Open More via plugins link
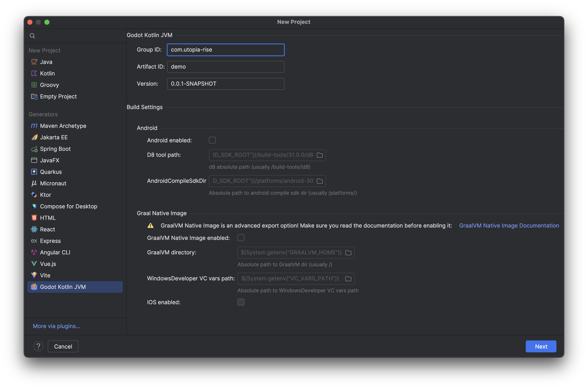This screenshot has width=588, height=389. pos(56,326)
